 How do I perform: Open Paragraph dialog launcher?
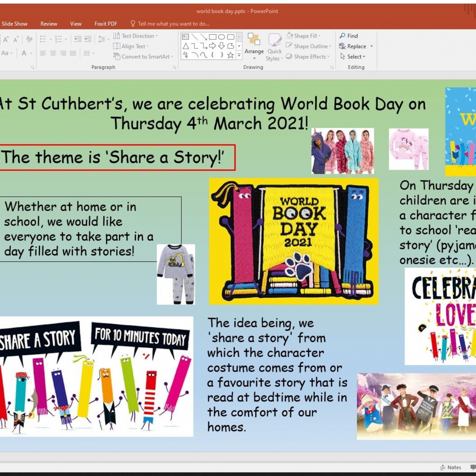(x=175, y=67)
